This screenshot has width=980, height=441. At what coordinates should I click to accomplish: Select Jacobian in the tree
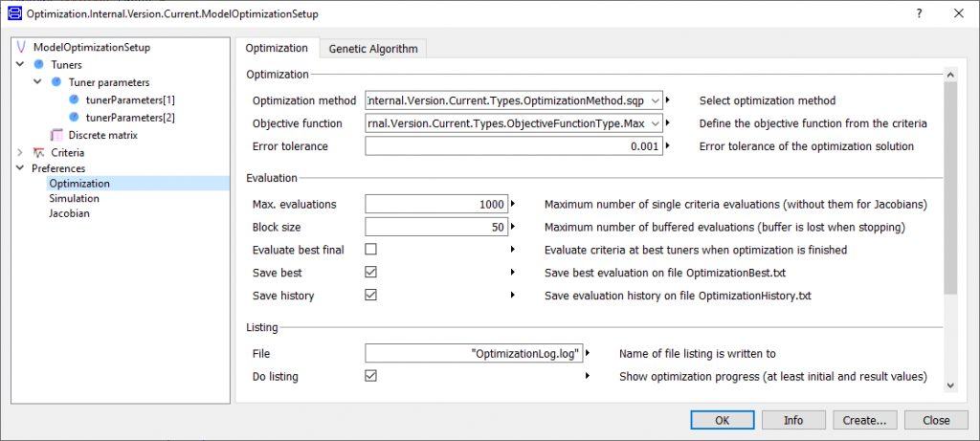point(69,213)
